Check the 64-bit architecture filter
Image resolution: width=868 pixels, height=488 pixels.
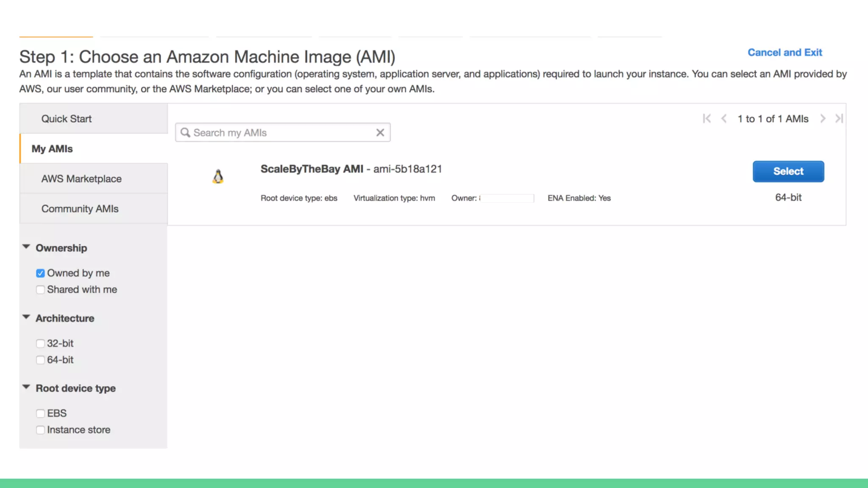[x=40, y=360]
